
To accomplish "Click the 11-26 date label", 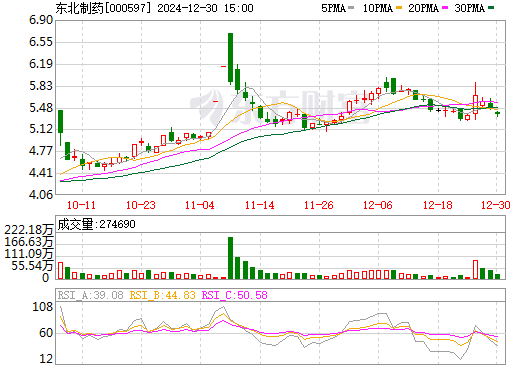I will [x=319, y=205].
